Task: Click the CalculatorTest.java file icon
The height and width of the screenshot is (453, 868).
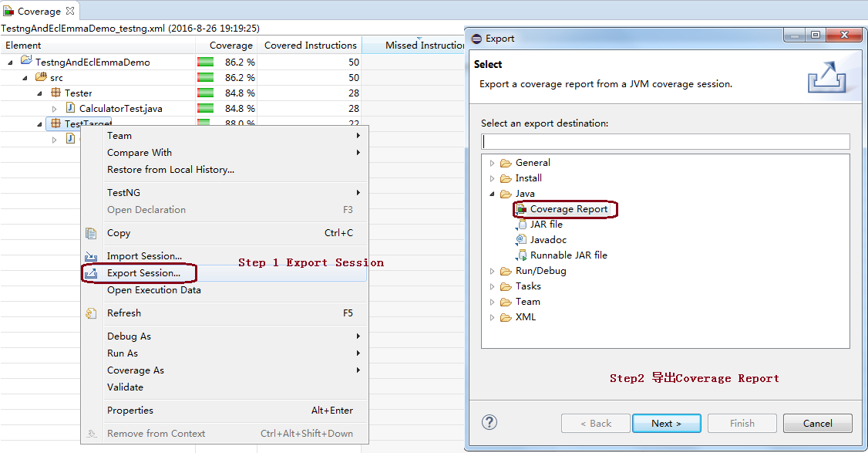Action: pos(70,107)
